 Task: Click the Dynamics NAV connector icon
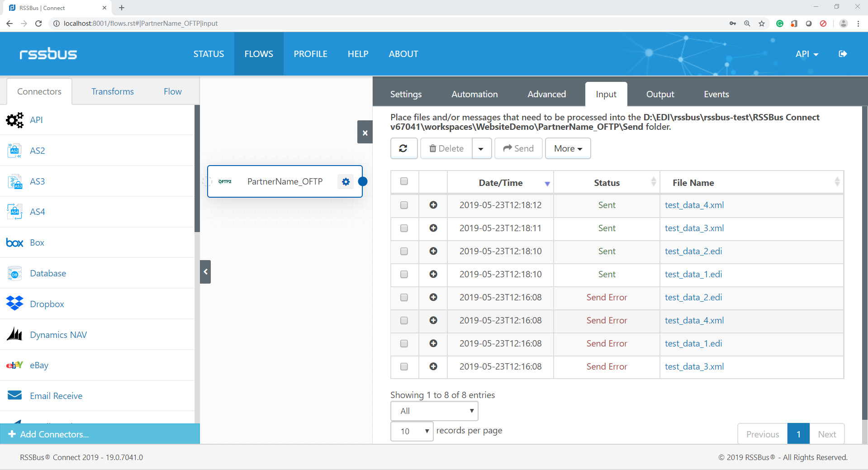pos(15,334)
